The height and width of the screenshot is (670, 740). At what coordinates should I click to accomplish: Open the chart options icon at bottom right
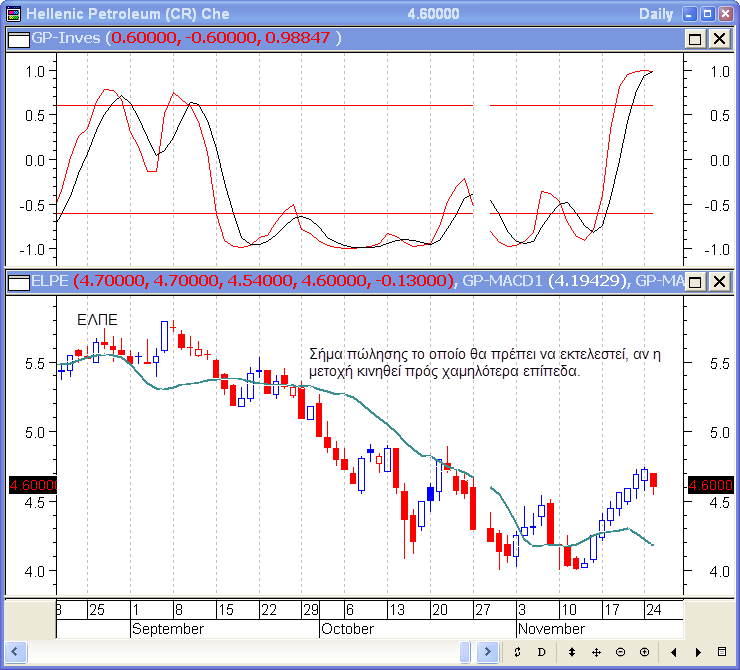(x=722, y=652)
